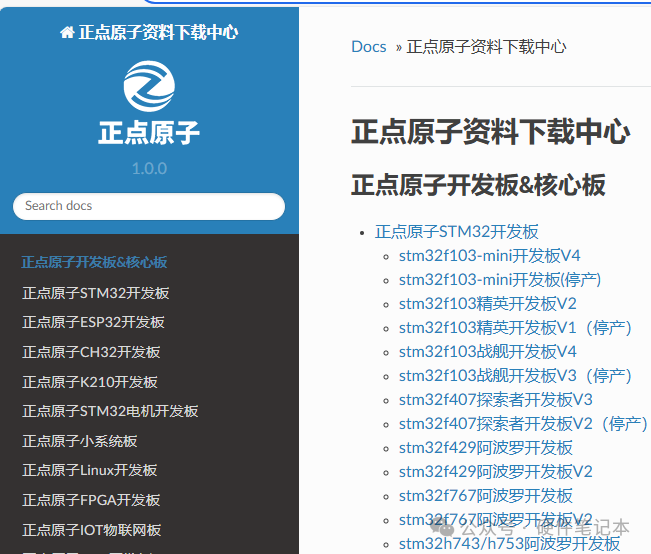Select 正点原子CH32开发板 sidebar entry
651x554 pixels.
(91, 352)
